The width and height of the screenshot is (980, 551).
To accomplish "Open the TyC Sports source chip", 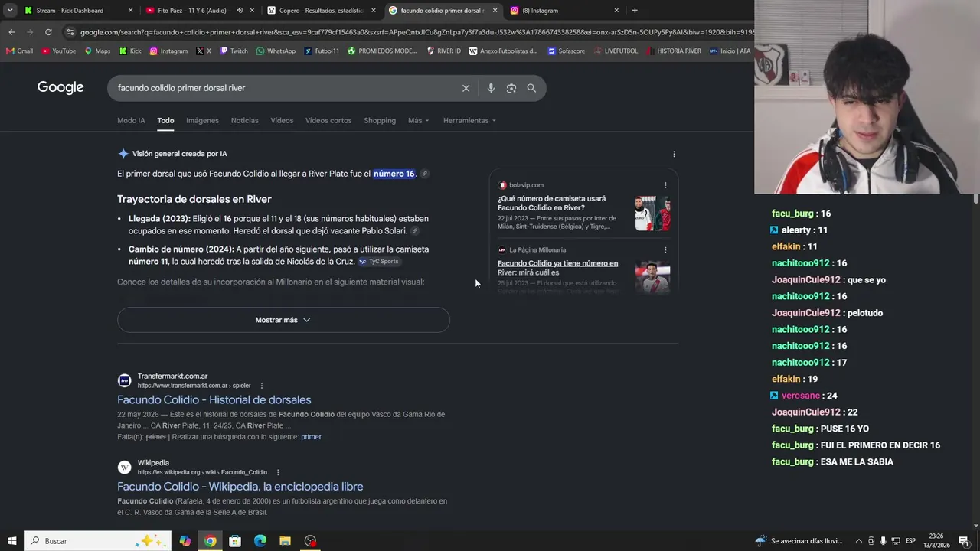I will tap(378, 262).
